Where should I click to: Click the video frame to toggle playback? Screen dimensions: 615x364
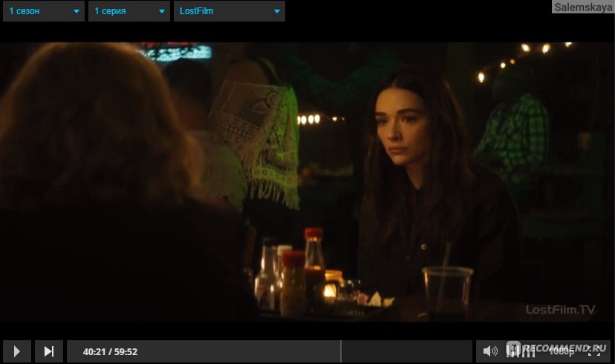click(307, 181)
